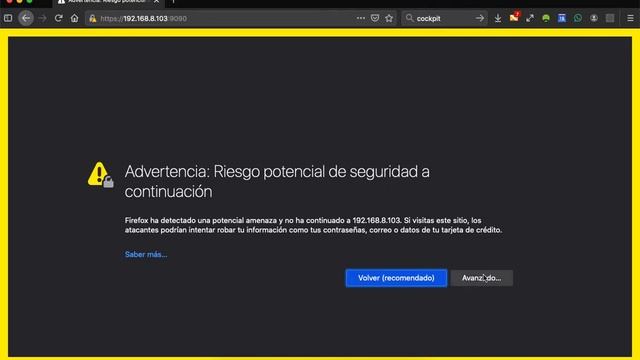Save page to Pocket
640x360 pixels.
(x=375, y=18)
